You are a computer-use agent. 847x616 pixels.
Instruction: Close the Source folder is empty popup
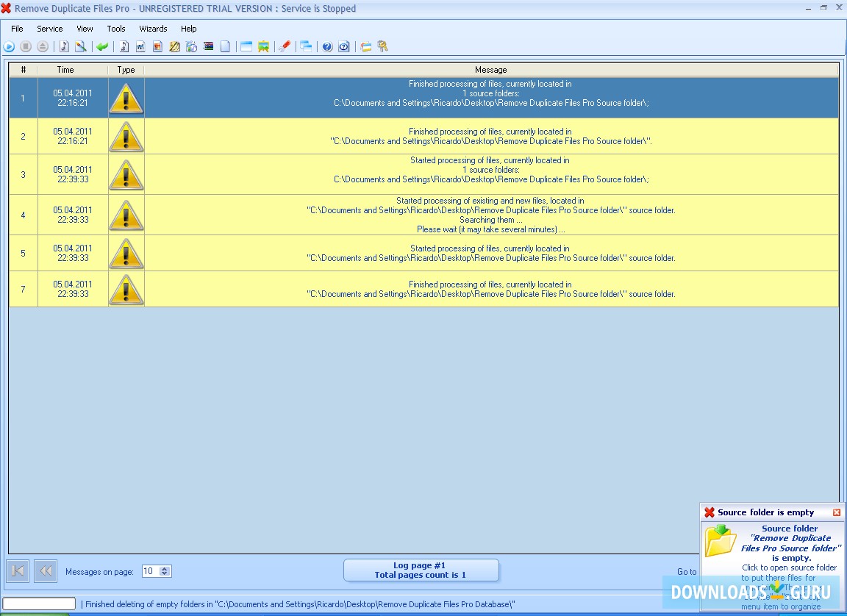[x=837, y=512]
